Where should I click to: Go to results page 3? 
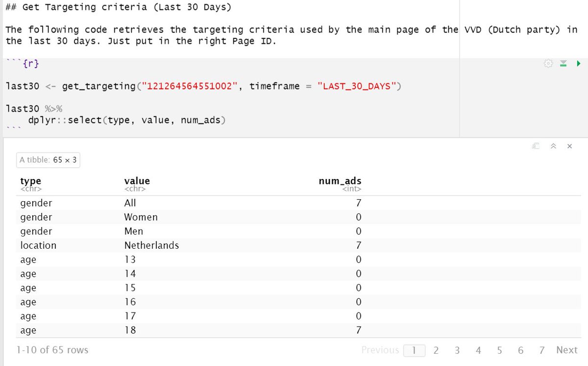(x=457, y=350)
